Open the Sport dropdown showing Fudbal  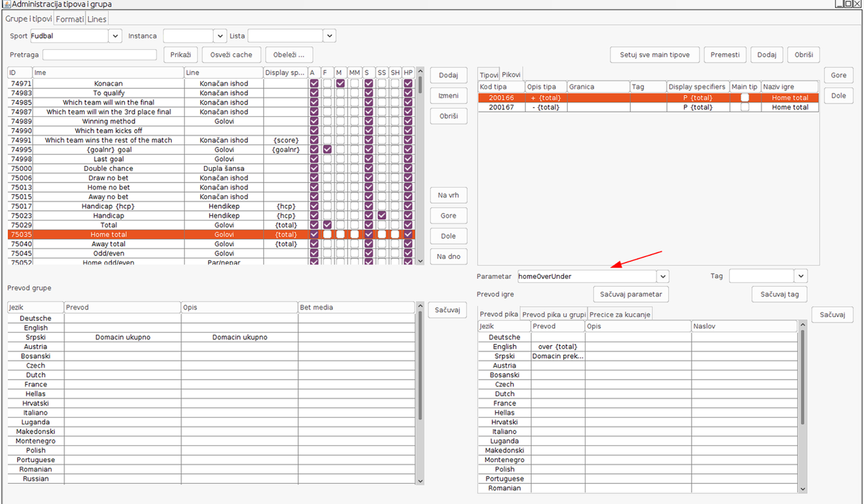click(114, 36)
